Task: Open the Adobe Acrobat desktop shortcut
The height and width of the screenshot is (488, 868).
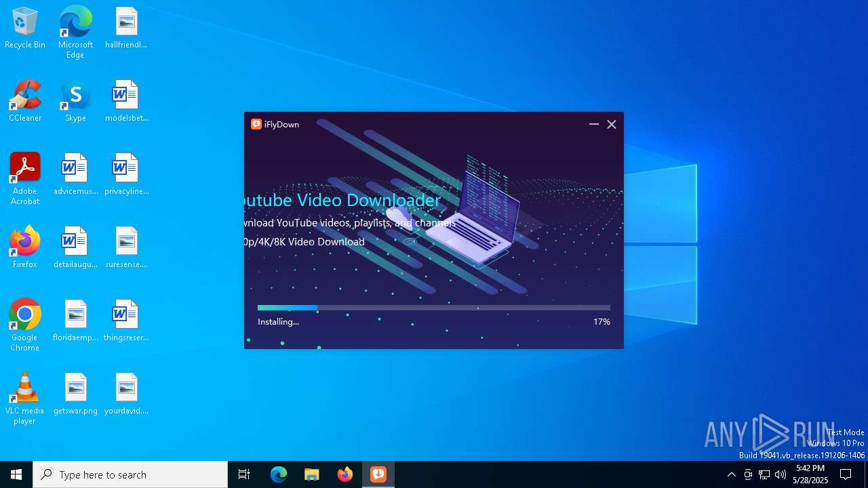Action: 25,179
